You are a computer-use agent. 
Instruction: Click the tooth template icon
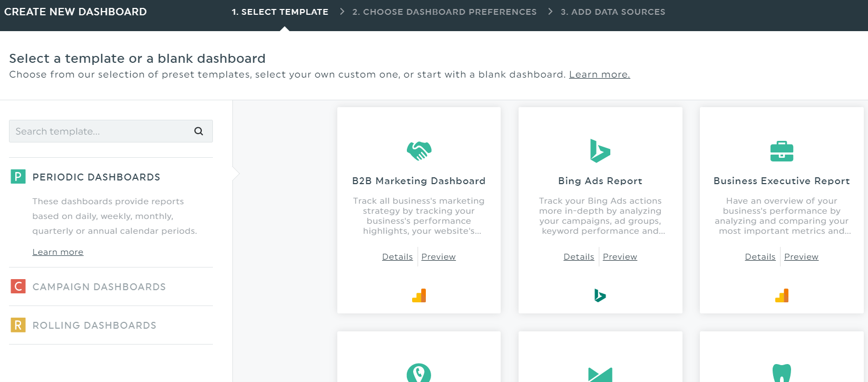pos(782,373)
